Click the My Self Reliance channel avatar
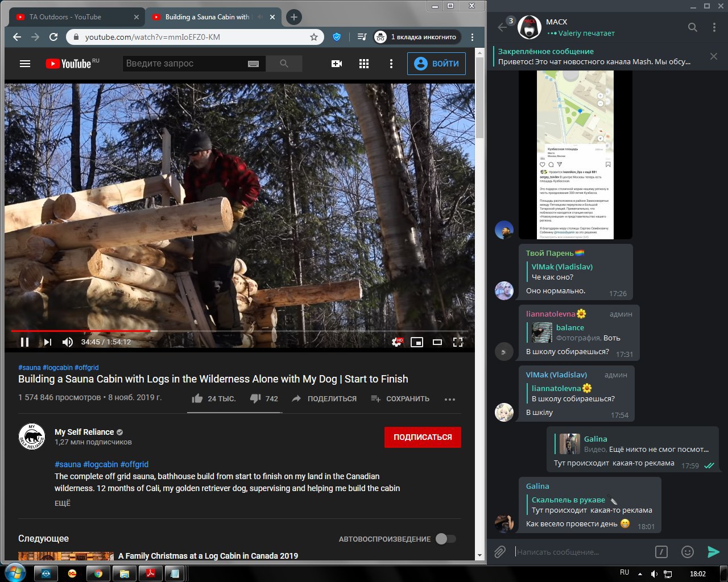This screenshot has height=582, width=728. click(32, 436)
